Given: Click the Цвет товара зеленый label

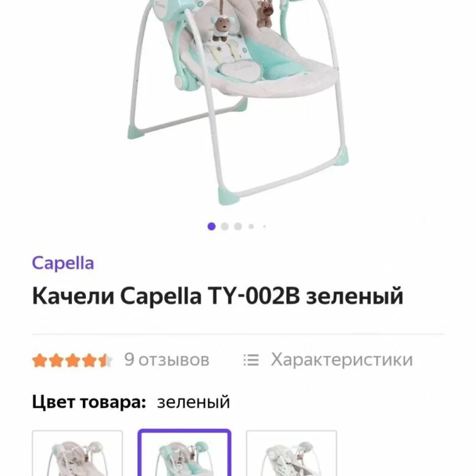Looking at the screenshot, I should click(131, 402).
